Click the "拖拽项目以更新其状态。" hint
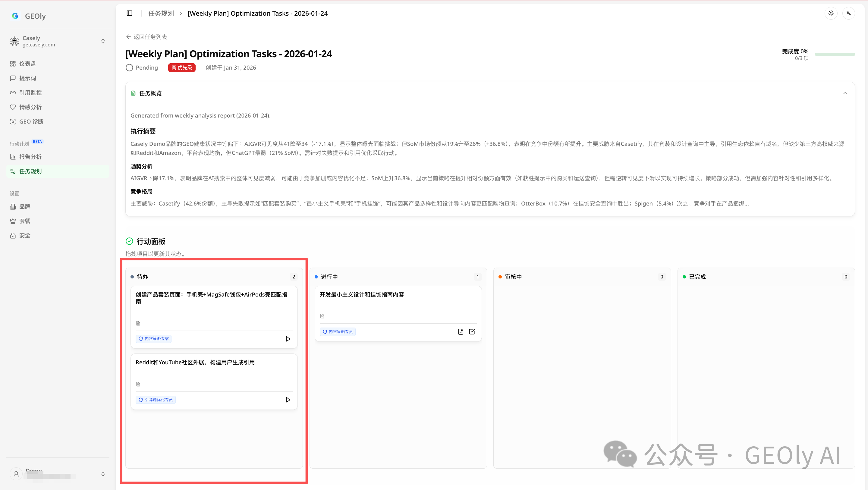This screenshot has height=490, width=868. tap(155, 254)
